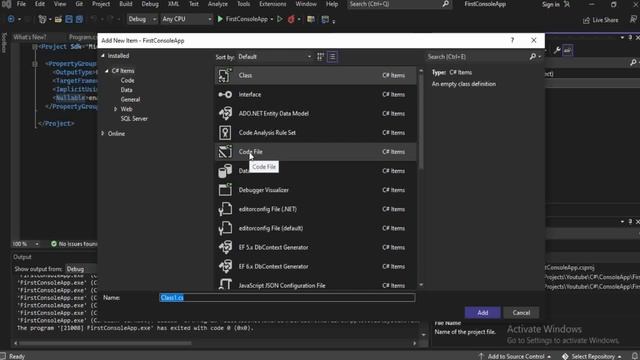Switch to medium icons grid view
This screenshot has height=360, width=640.
pos(320,57)
